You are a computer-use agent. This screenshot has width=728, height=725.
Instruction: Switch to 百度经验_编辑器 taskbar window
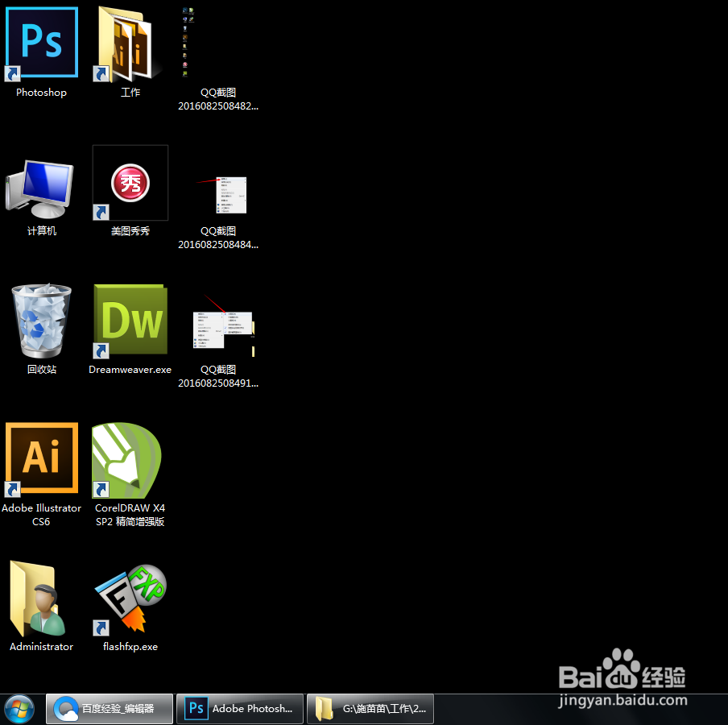[110, 709]
